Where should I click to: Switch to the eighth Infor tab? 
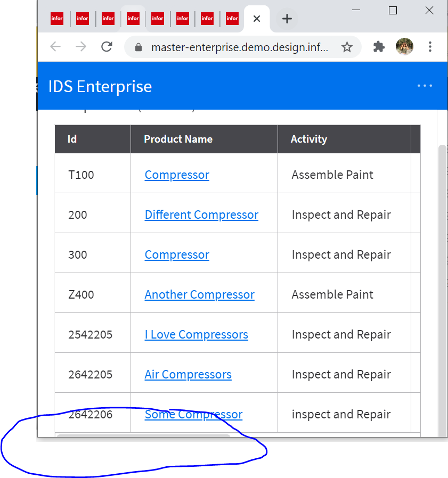coord(232,19)
